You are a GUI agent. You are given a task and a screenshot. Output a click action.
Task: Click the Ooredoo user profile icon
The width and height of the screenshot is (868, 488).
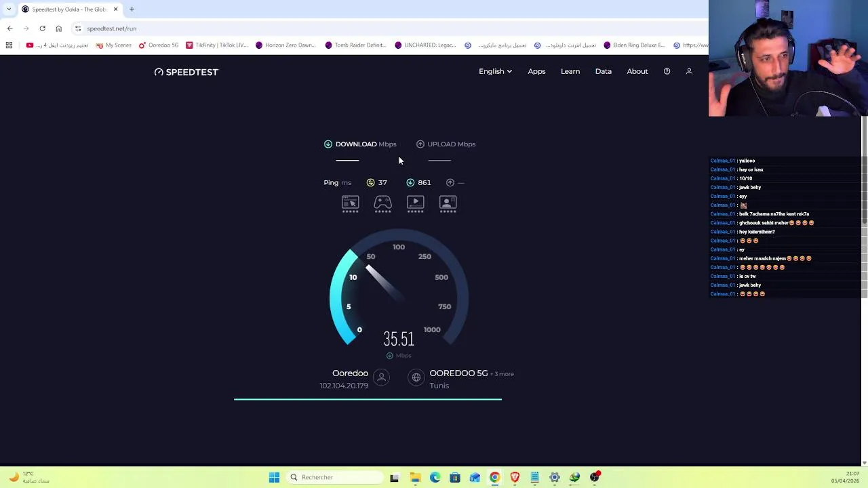[x=381, y=378]
